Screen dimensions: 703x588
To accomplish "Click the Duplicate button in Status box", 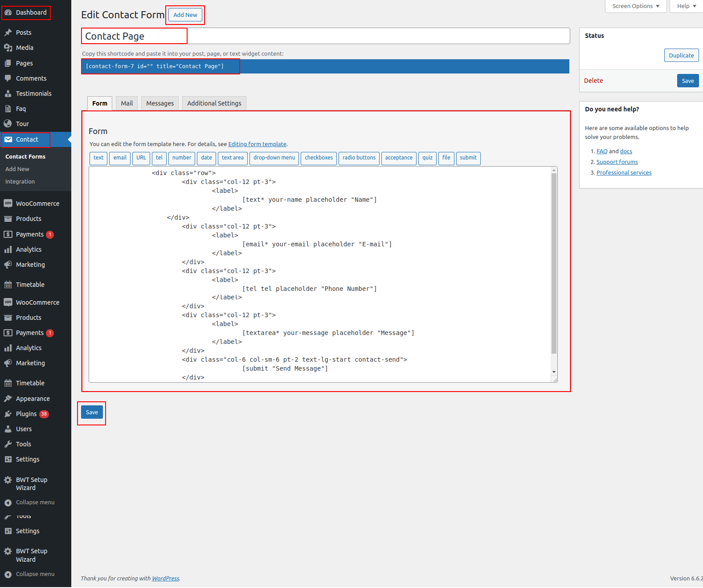I will pyautogui.click(x=681, y=55).
